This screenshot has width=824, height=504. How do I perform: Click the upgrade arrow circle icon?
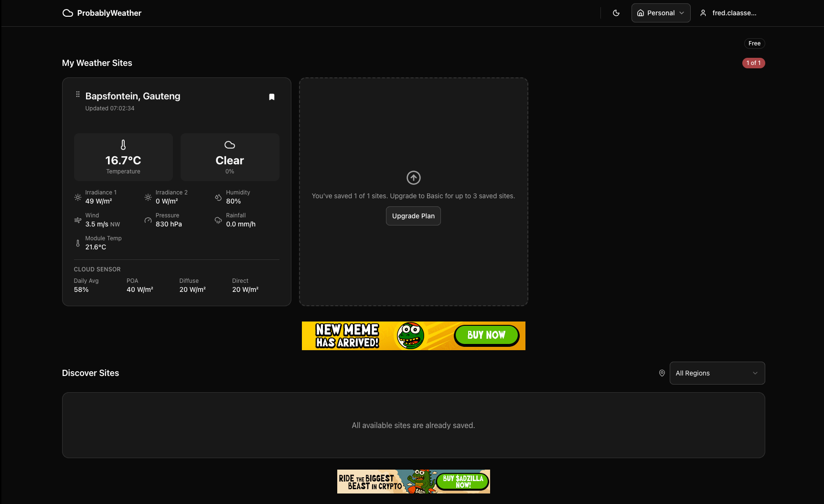(x=413, y=178)
